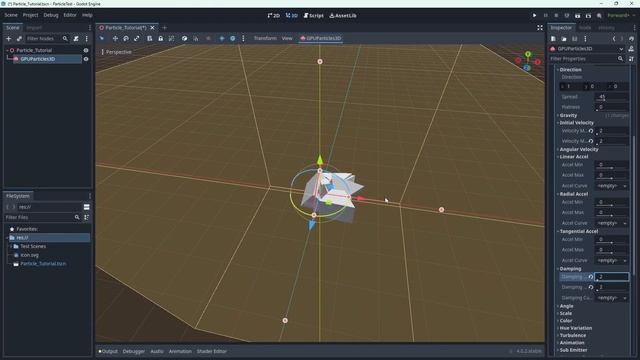The height and width of the screenshot is (360, 640).
Task: Reset Velocity Min to default
Action: pos(591,131)
